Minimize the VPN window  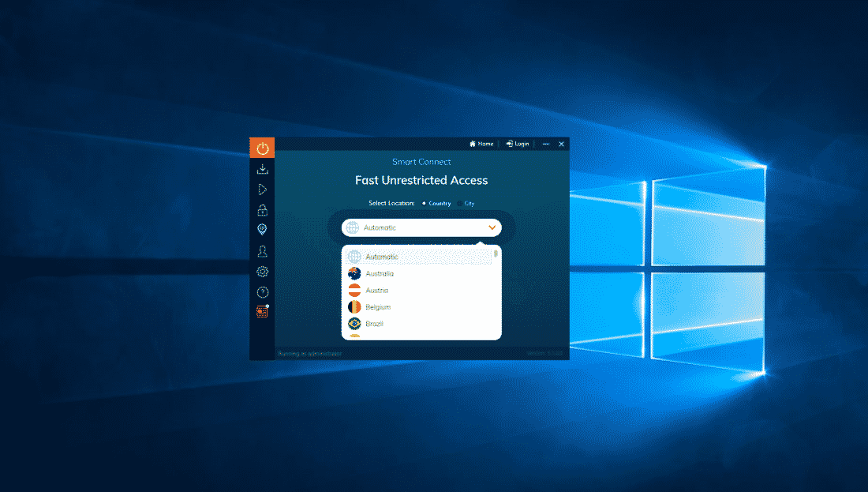(x=546, y=144)
